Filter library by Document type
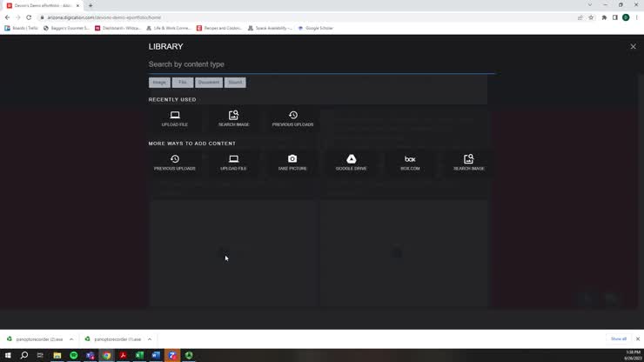 [x=209, y=83]
